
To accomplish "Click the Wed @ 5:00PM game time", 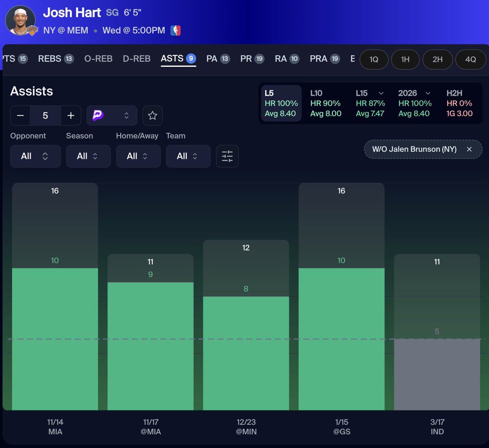I will click(134, 31).
